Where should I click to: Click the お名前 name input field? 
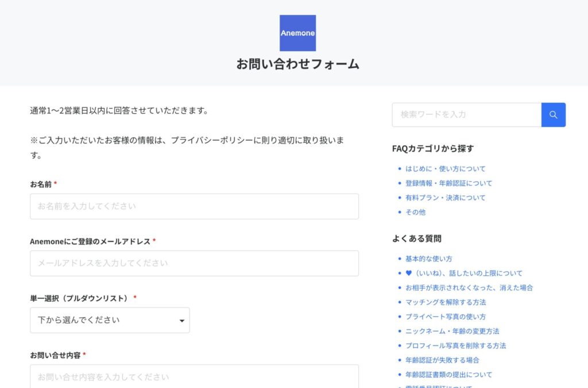[194, 206]
